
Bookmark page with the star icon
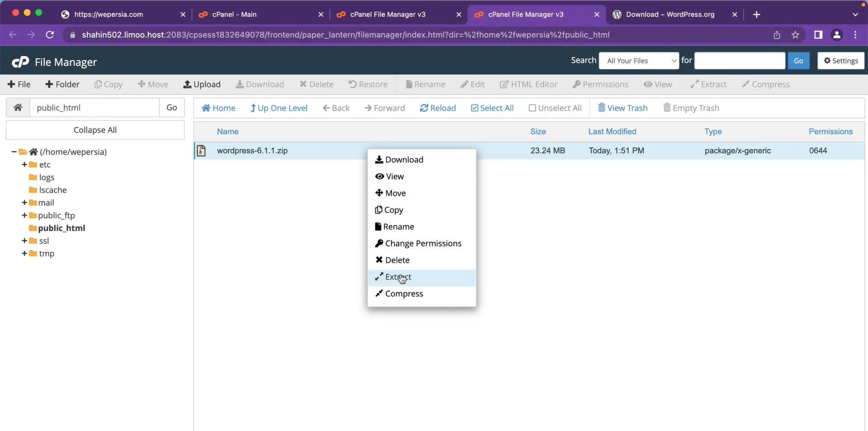coord(795,35)
